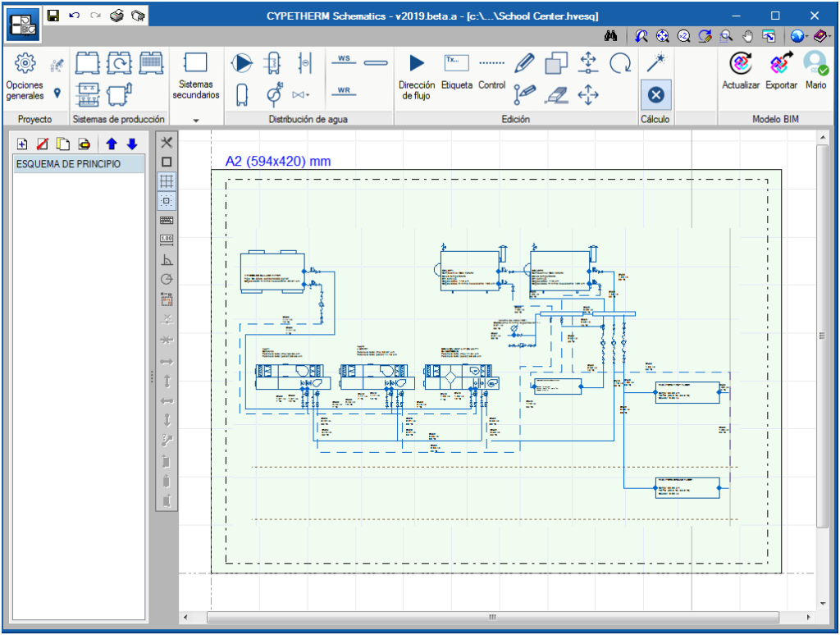Image resolution: width=840 pixels, height=635 pixels.
Task: Expand the Sistemas secundarios dropdown arrow
Action: coord(196,120)
